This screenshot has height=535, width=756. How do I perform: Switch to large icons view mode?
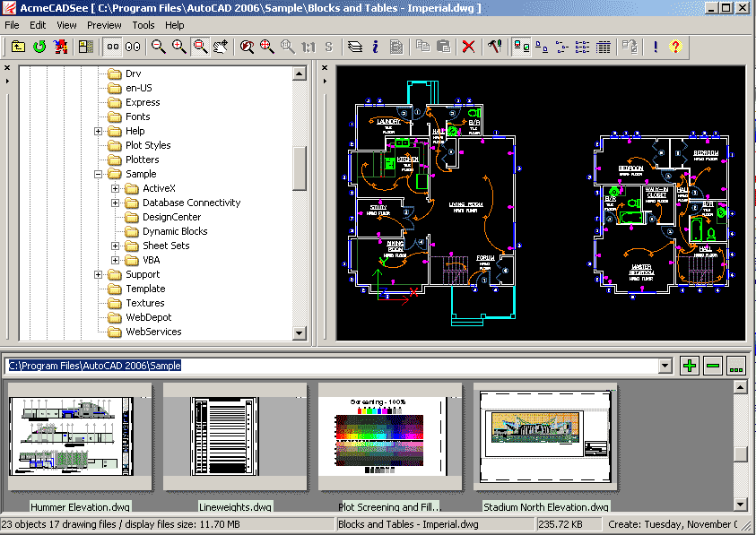542,47
